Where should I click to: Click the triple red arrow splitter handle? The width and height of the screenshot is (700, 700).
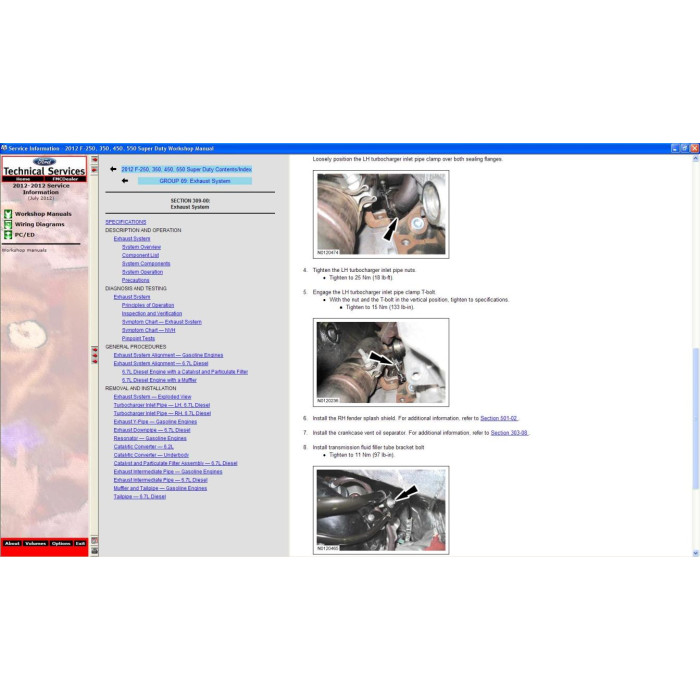point(95,355)
